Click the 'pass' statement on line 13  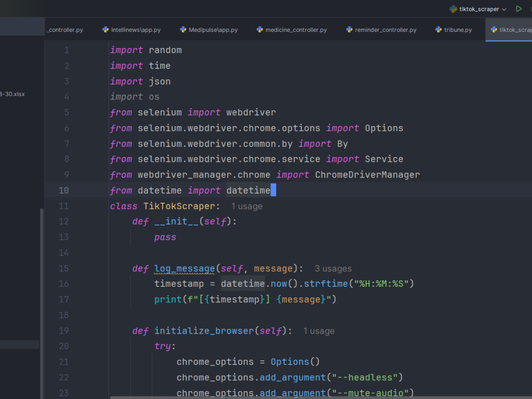click(165, 237)
